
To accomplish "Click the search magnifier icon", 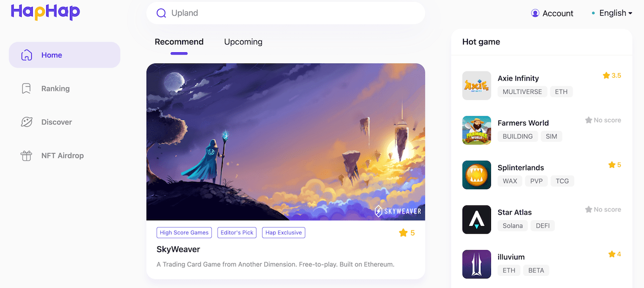I will coord(161,13).
